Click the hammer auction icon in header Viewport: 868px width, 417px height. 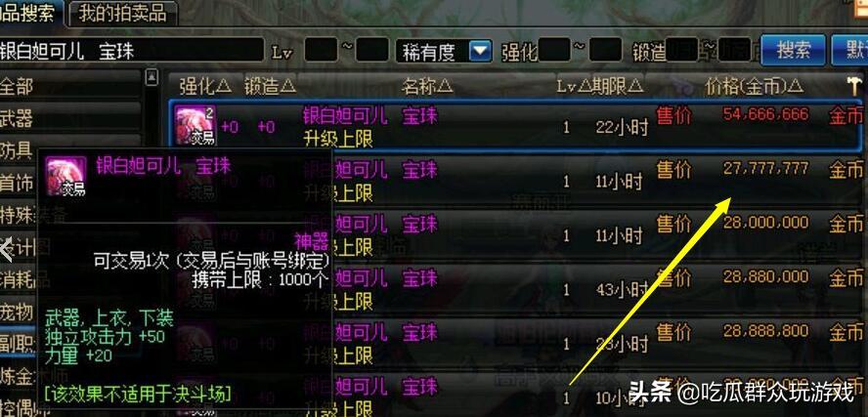[854, 86]
